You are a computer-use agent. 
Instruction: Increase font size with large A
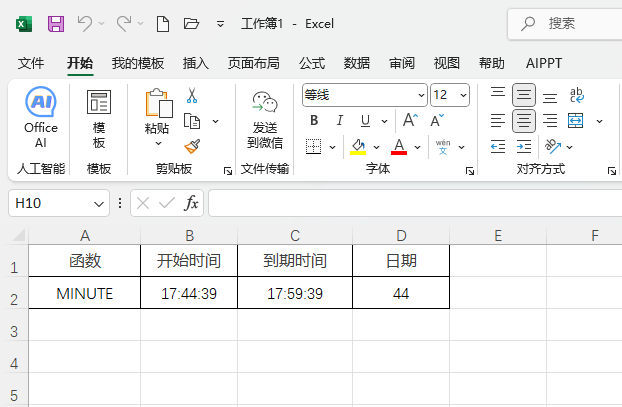point(410,120)
